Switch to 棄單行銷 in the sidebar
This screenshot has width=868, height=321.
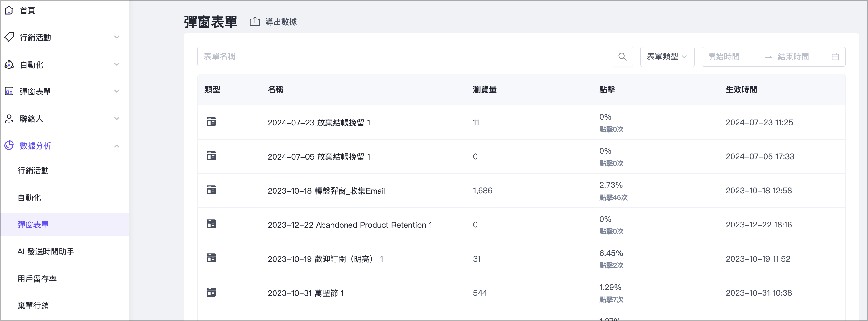click(x=33, y=305)
